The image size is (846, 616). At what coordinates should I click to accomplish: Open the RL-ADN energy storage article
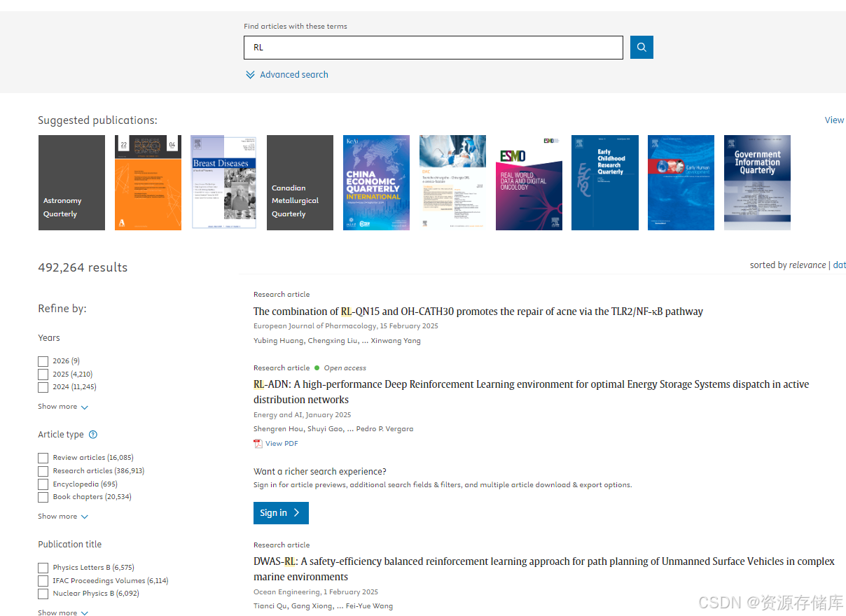[532, 392]
